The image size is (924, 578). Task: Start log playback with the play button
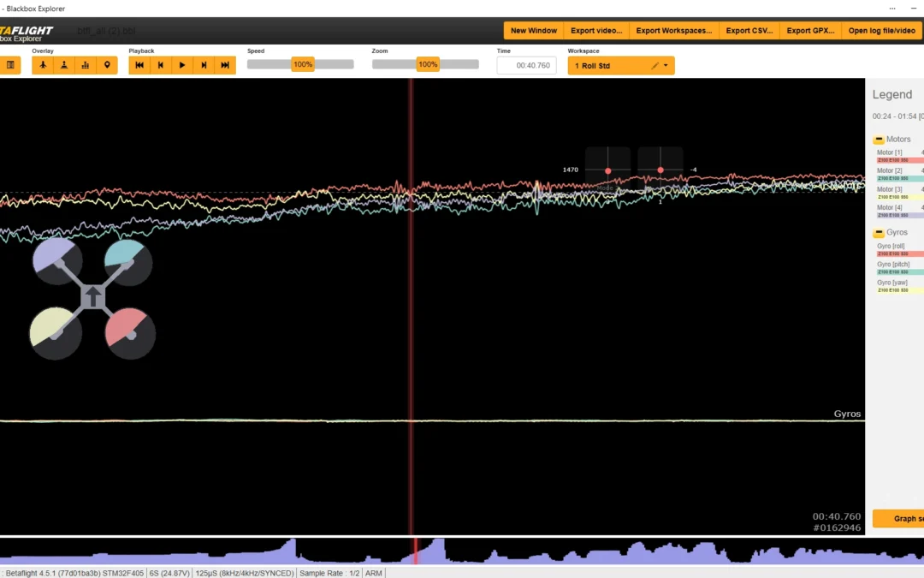[182, 65]
